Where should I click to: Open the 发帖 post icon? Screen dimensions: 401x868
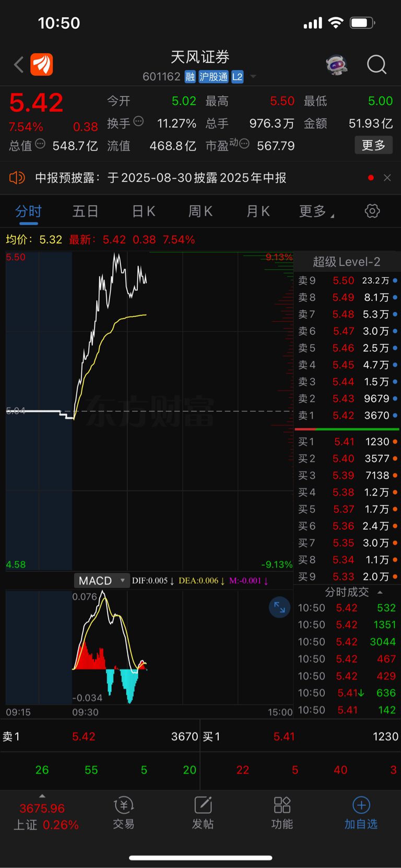coord(203,813)
